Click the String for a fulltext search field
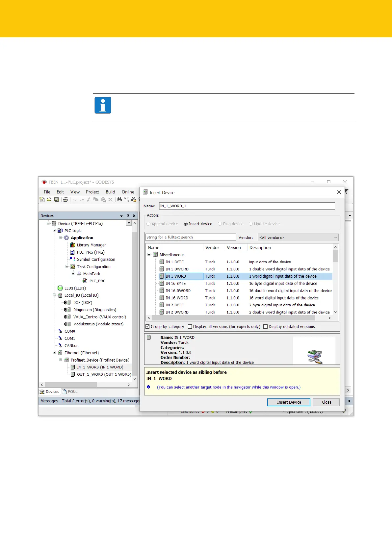The width and height of the screenshot is (392, 554). (x=191, y=237)
